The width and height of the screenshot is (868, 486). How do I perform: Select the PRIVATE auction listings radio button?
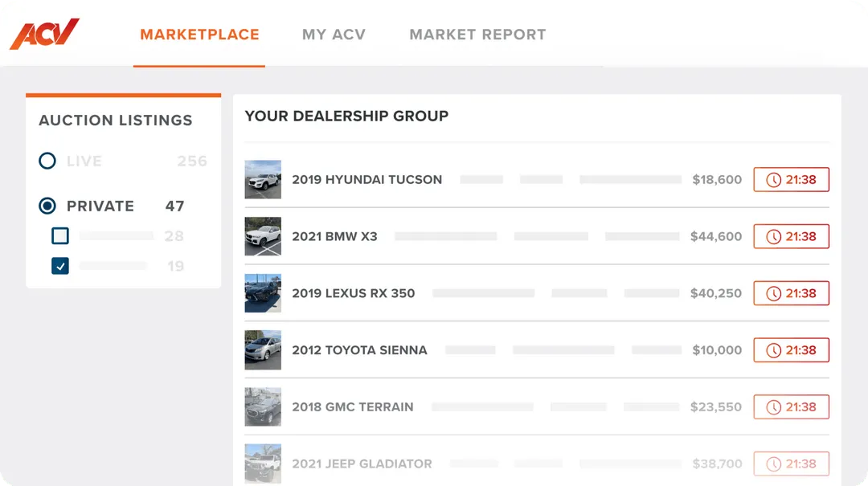(x=47, y=206)
